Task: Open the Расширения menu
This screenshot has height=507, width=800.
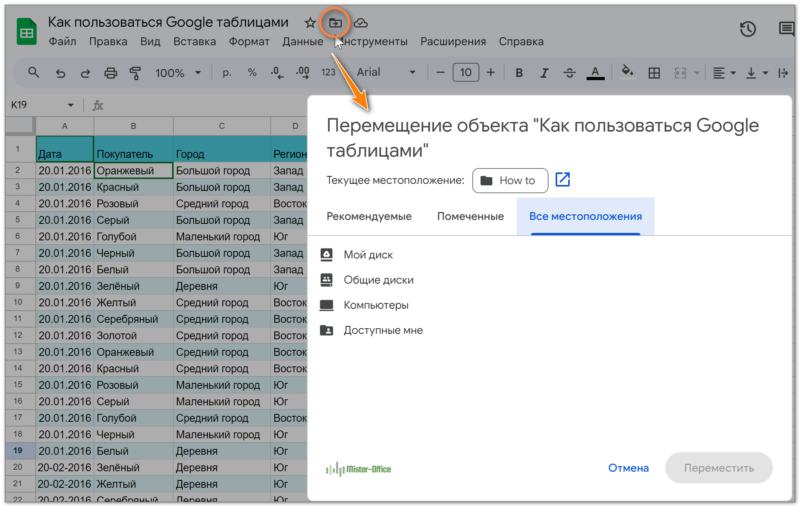Action: pos(453,41)
